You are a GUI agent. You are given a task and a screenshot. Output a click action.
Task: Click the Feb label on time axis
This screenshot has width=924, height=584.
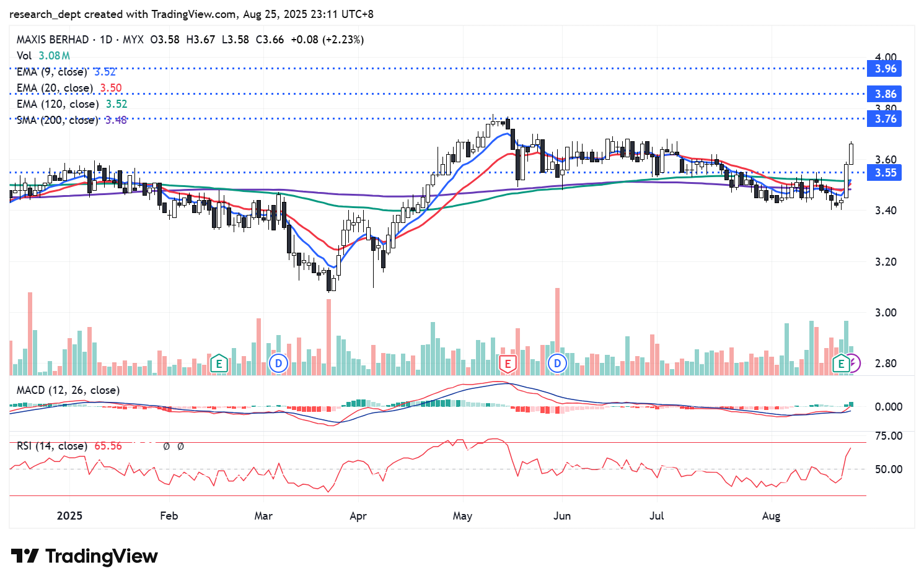click(169, 516)
